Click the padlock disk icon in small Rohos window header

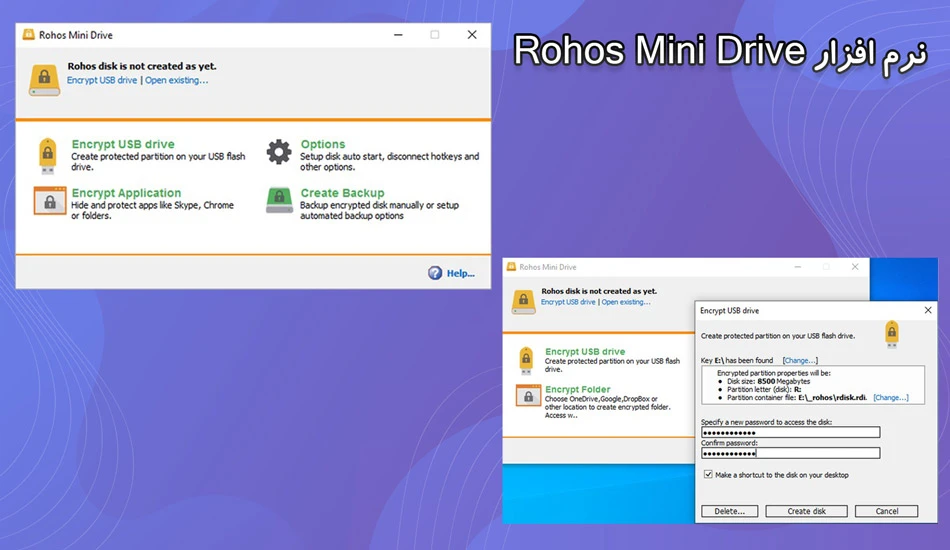click(523, 302)
